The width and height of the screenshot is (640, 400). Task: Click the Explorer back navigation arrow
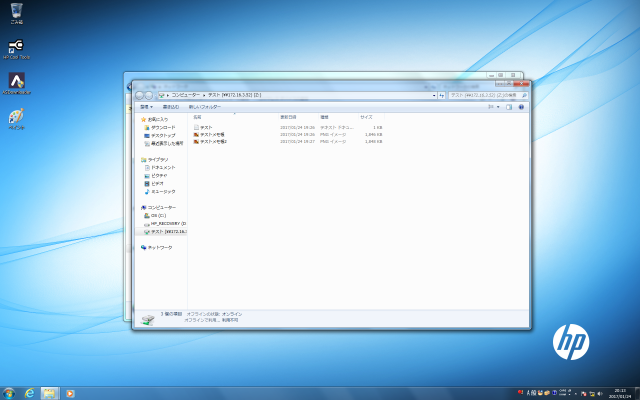click(140, 94)
